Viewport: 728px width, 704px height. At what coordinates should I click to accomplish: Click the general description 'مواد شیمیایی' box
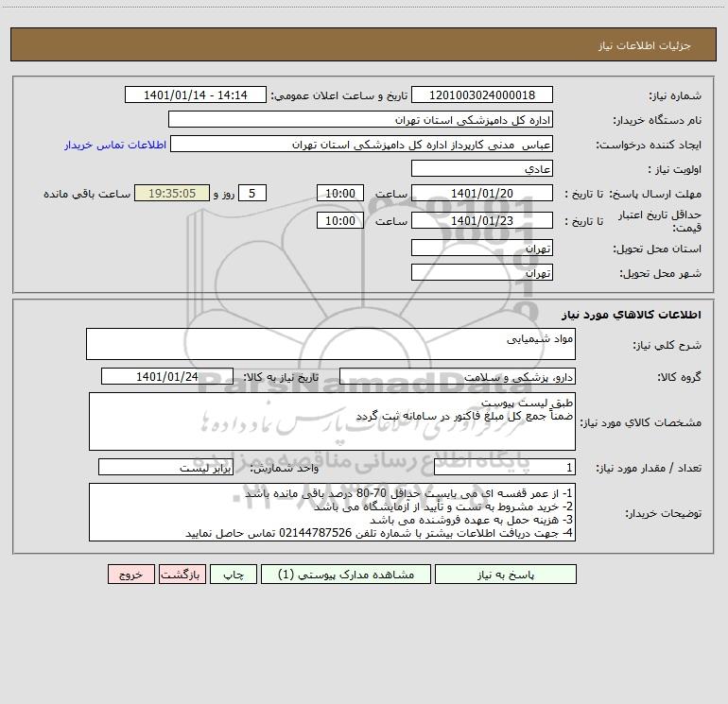pos(331,344)
